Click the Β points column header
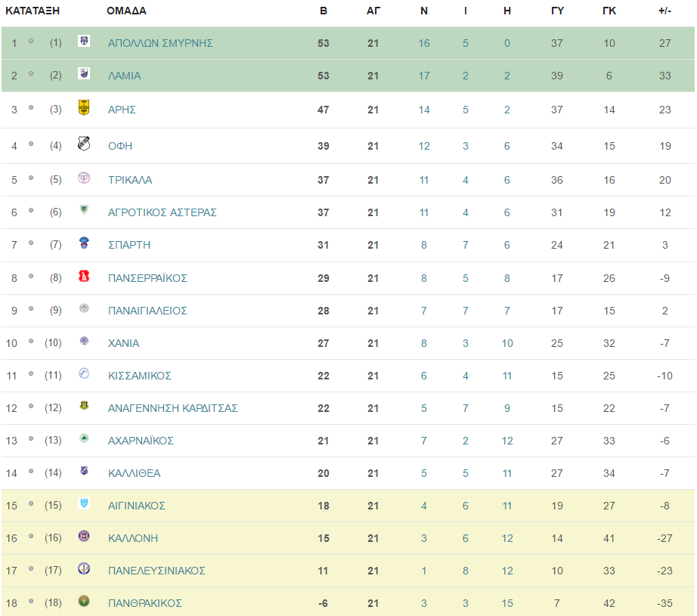The width and height of the screenshot is (697, 616). [x=324, y=11]
